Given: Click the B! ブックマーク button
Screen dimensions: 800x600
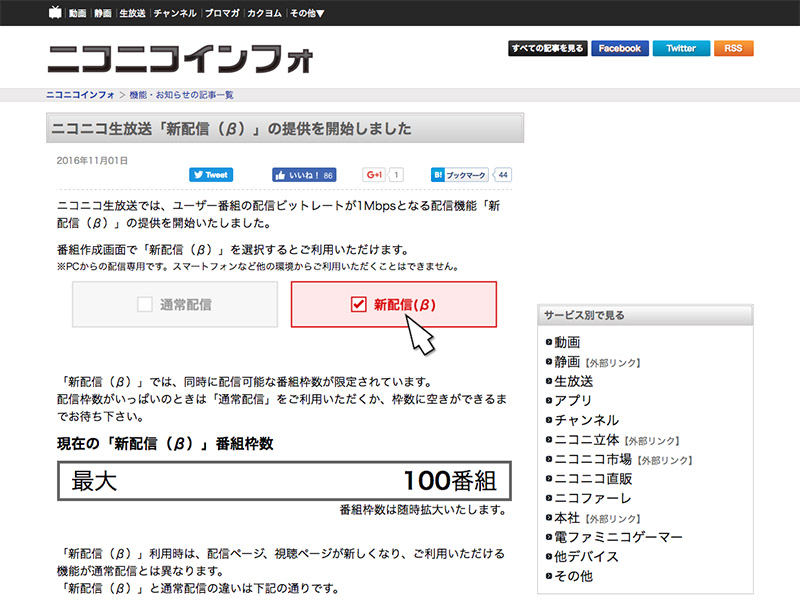Looking at the screenshot, I should tap(460, 175).
